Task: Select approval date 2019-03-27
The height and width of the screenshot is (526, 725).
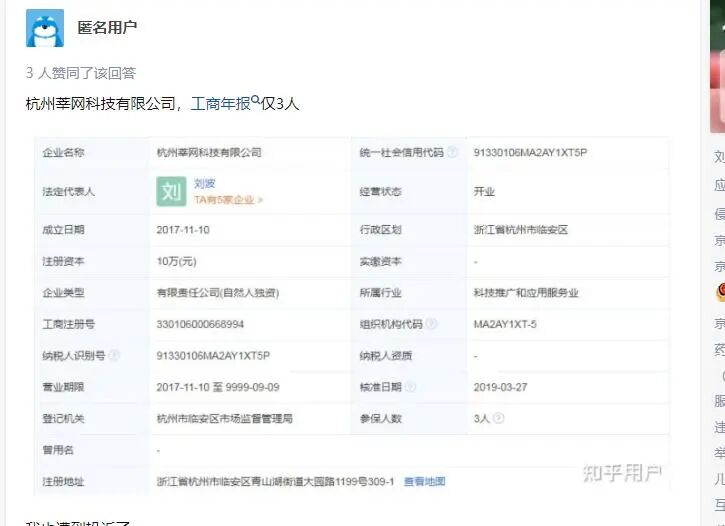Action: [500, 387]
